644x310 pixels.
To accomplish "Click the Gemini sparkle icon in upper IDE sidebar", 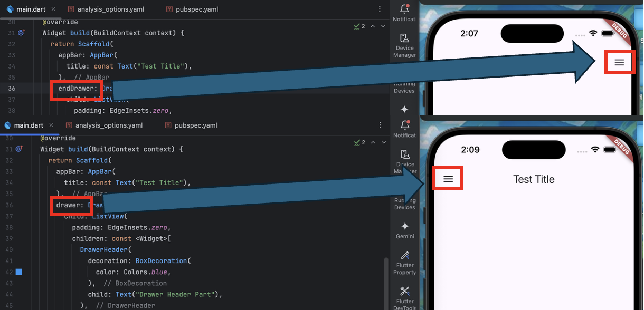I will (x=404, y=109).
